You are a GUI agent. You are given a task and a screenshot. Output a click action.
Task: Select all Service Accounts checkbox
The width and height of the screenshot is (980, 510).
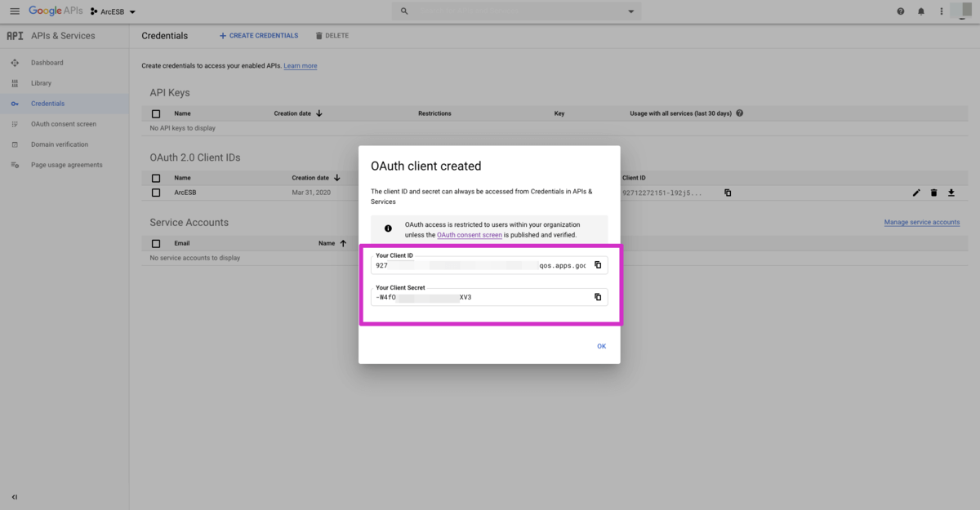(156, 243)
